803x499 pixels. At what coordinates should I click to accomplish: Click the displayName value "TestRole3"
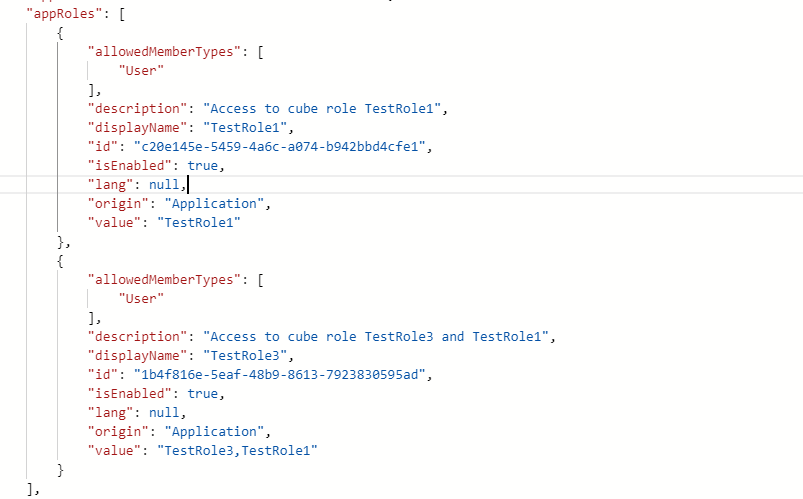tap(248, 355)
